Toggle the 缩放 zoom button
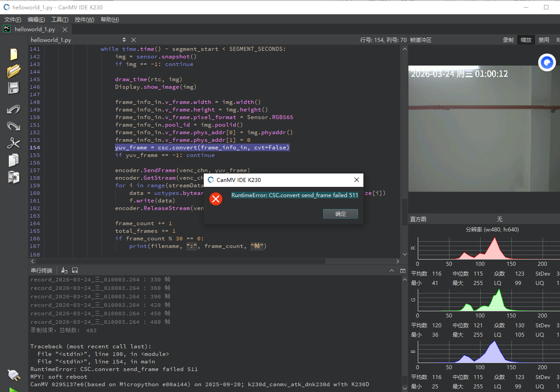560x392 pixels. click(526, 40)
